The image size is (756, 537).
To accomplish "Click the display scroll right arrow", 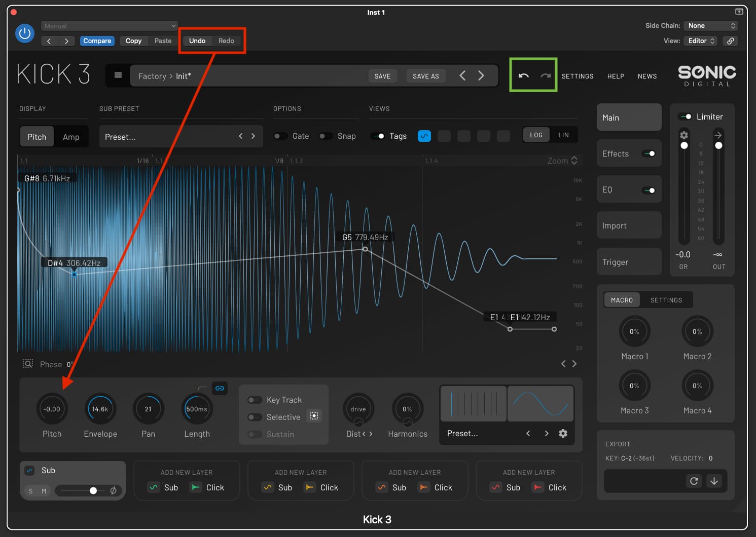I will 574,364.
